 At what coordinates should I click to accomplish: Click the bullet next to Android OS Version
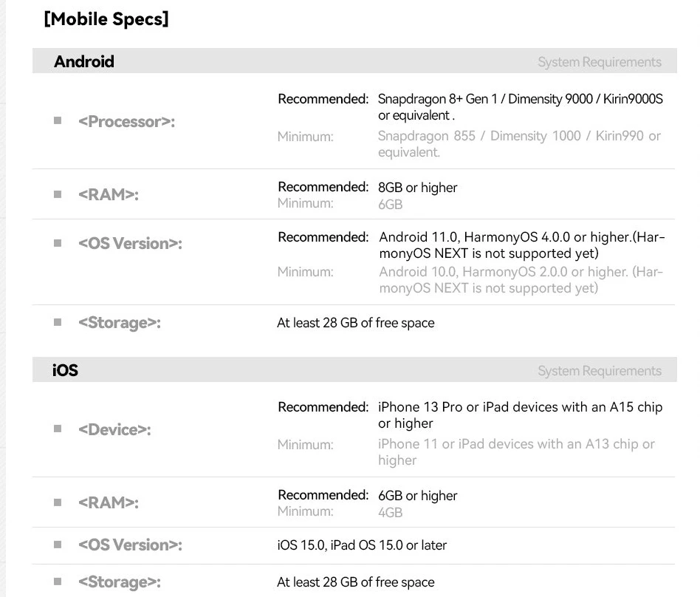click(x=58, y=243)
